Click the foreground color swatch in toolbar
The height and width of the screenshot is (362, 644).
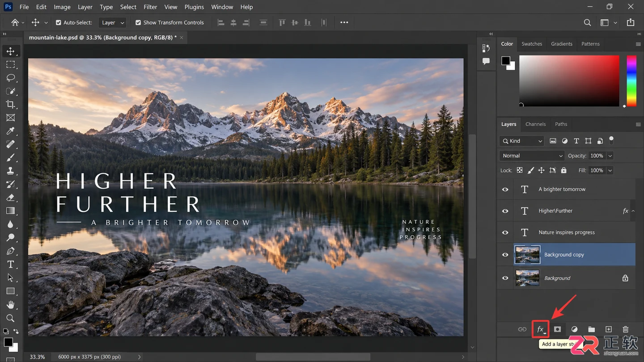tap(8, 342)
